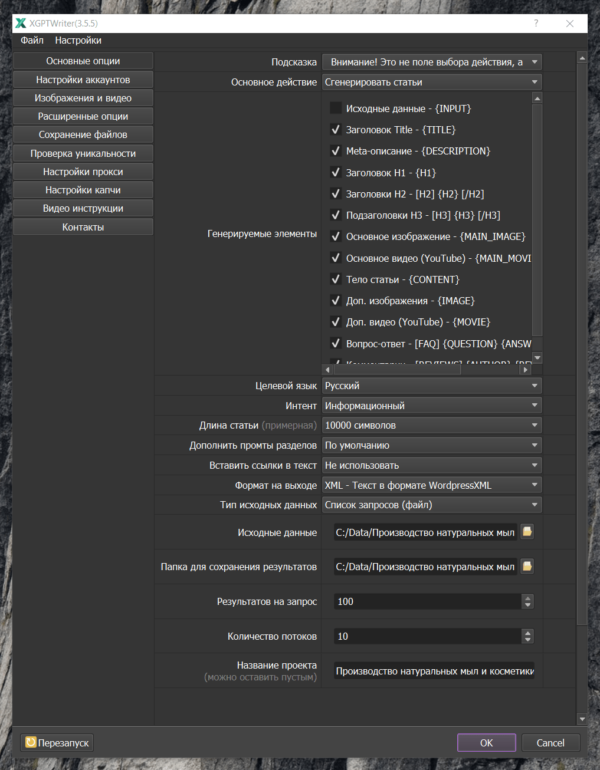Image resolution: width=600 pixels, height=770 pixels.
Task: Click the Генерируемые элементы label
Action: click(x=262, y=234)
